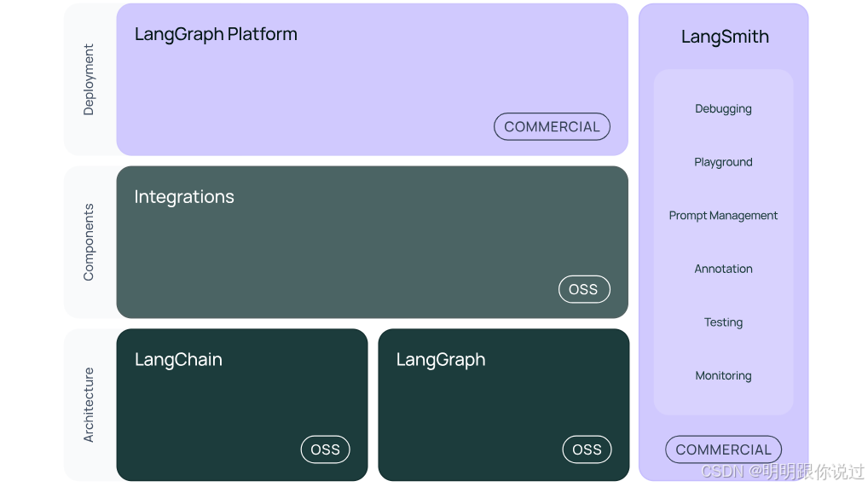Select Annotation in LangSmith list
The height and width of the screenshot is (487, 868).
coord(723,269)
